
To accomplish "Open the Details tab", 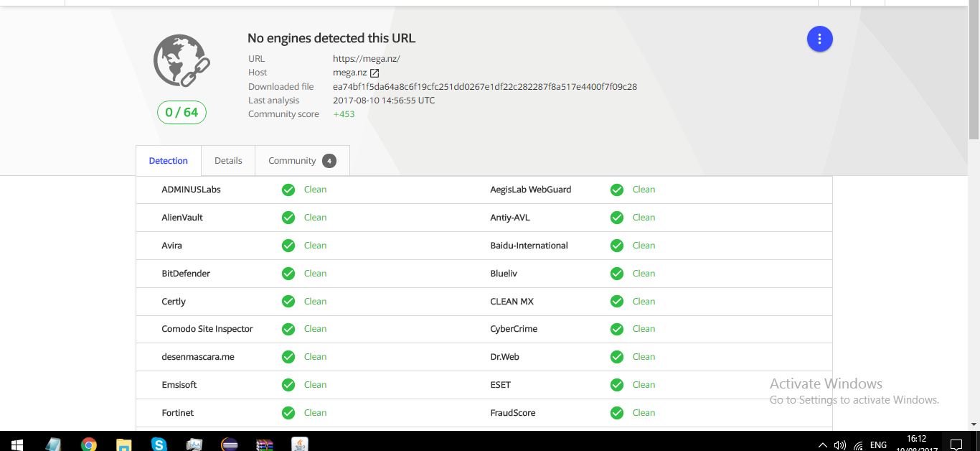I will click(x=228, y=161).
